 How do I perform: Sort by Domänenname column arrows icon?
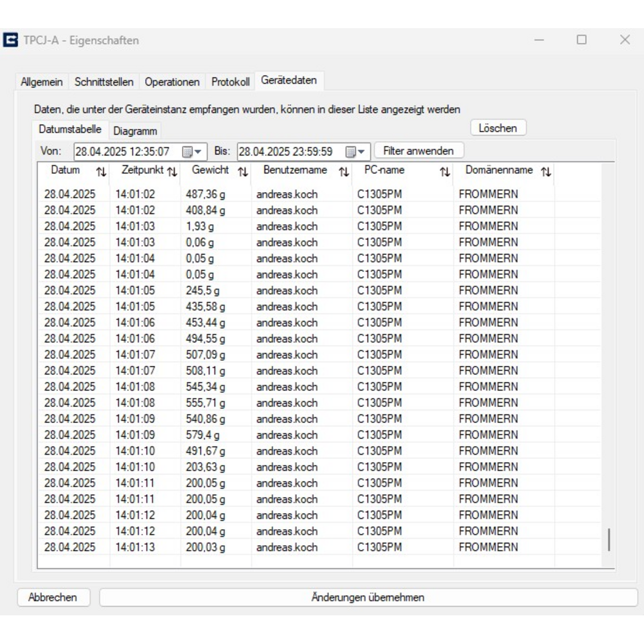(x=546, y=172)
